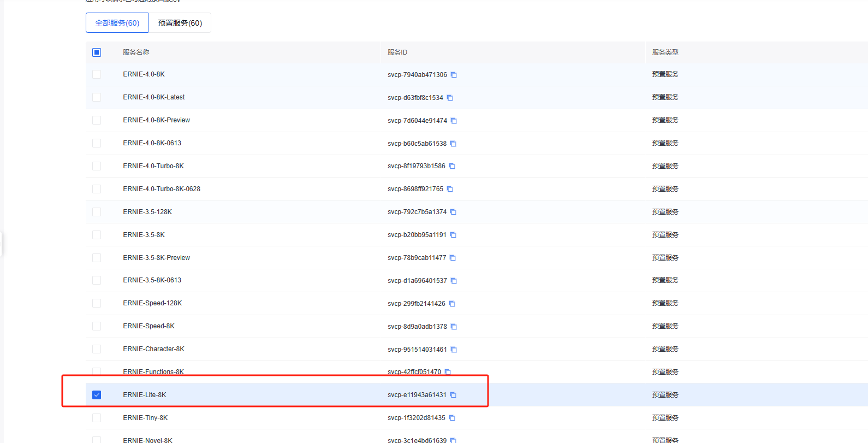The height and width of the screenshot is (443, 868).
Task: Check the ERNIE-4.0-8K-Latest row checkbox
Action: (97, 97)
